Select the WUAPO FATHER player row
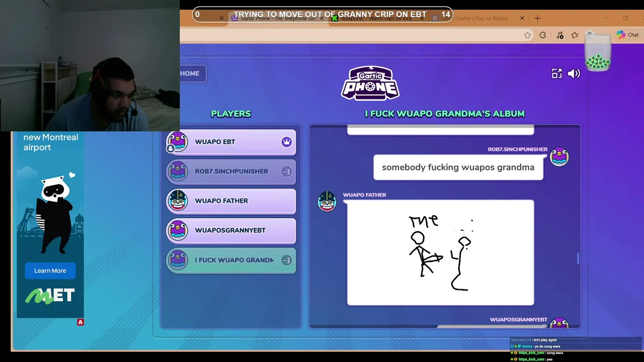Image resolution: width=644 pixels, height=362 pixels. 231,201
